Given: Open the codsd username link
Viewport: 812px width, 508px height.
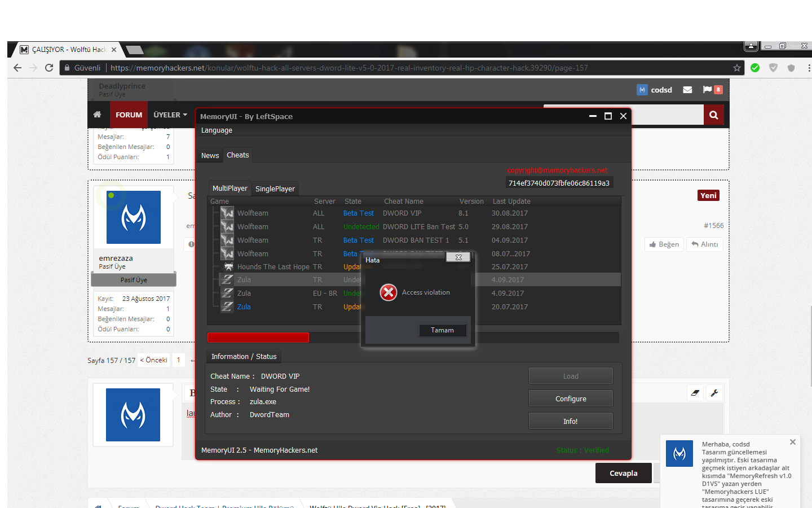Looking at the screenshot, I should pos(661,90).
